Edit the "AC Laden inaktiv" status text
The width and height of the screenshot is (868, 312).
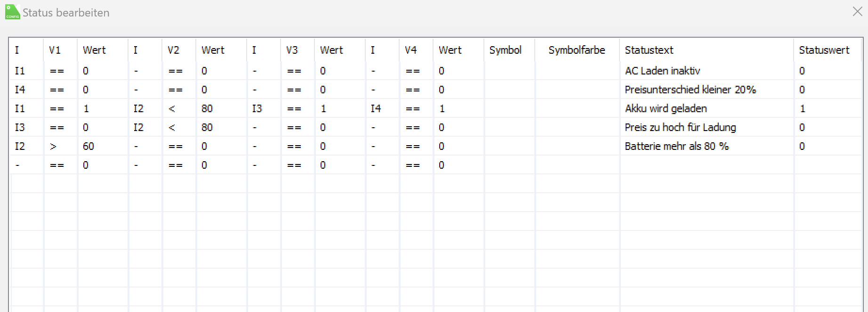662,71
